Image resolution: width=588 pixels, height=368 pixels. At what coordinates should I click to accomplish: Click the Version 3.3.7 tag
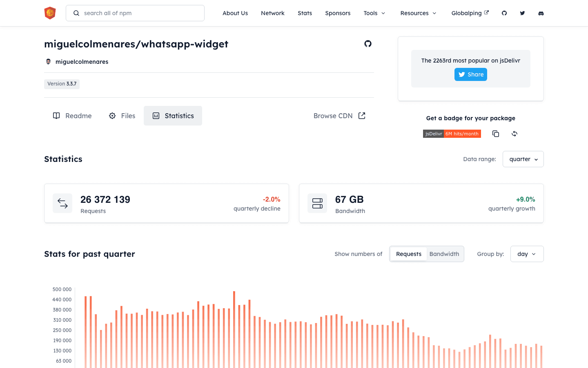point(62,84)
